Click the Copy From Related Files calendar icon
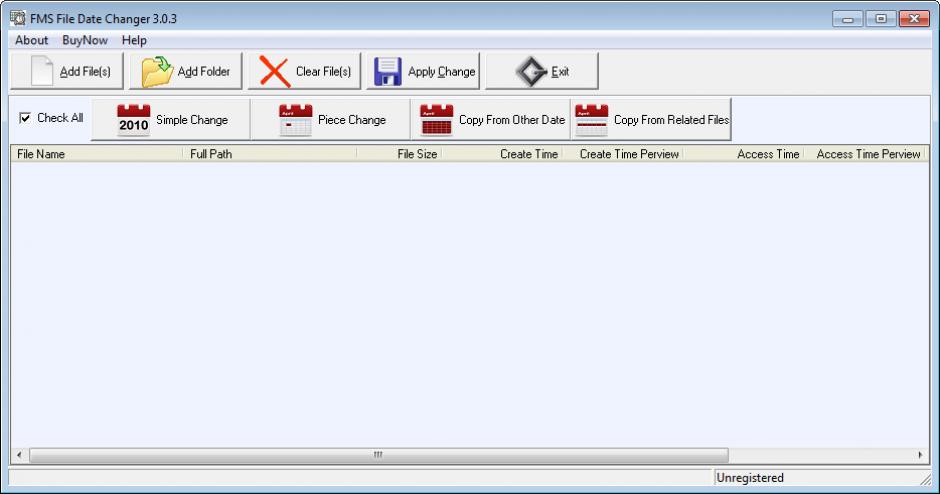This screenshot has height=494, width=940. tap(592, 120)
